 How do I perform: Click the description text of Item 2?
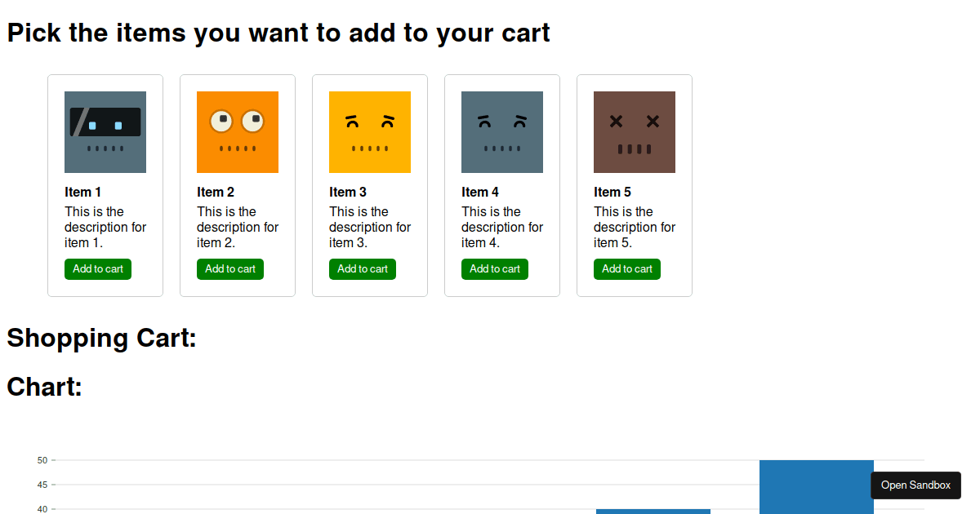238,227
